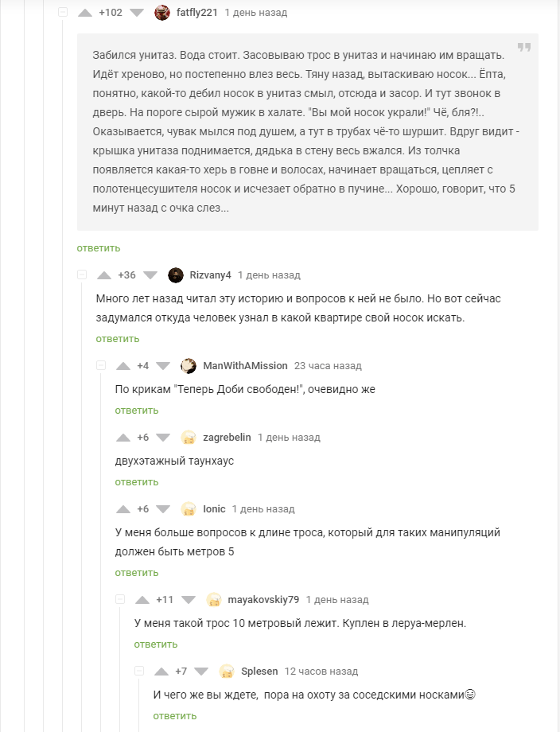
Task: Collapse fatfly221's comment thread
Action: [x=63, y=13]
